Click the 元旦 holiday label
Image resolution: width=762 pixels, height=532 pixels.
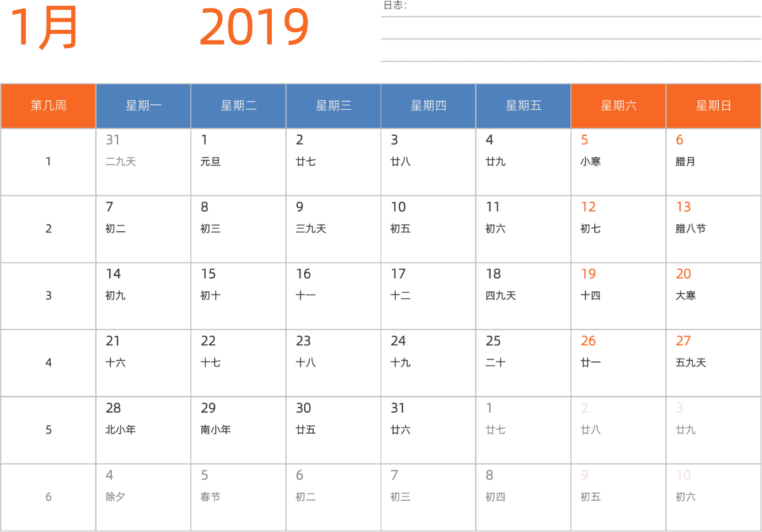point(210,162)
